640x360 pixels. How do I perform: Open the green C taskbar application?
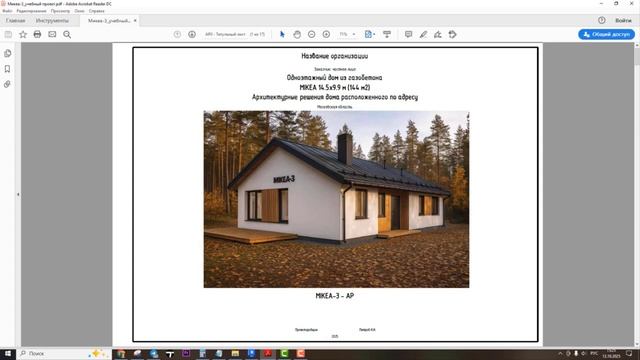pyautogui.click(x=284, y=353)
